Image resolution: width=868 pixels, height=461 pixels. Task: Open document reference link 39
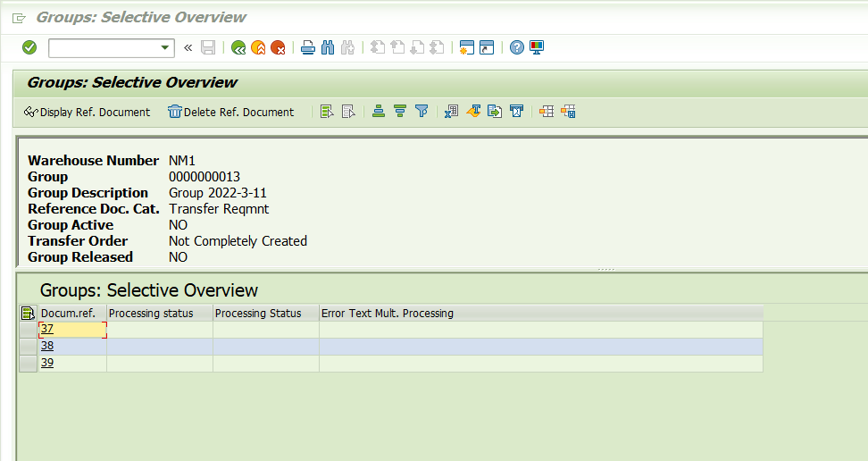point(47,363)
